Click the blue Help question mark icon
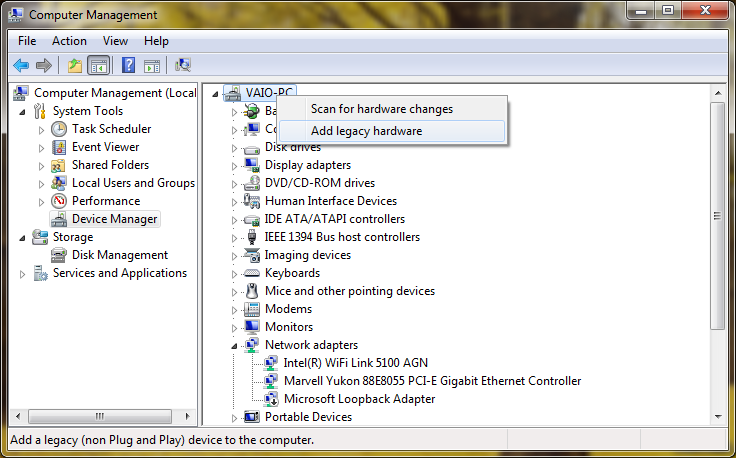736x458 pixels. (x=128, y=65)
